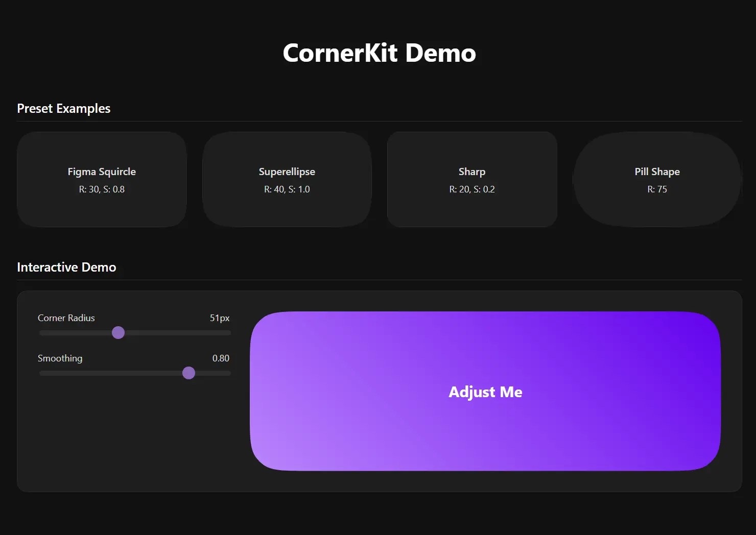Select the Figma Squircle preset card

[x=102, y=180]
